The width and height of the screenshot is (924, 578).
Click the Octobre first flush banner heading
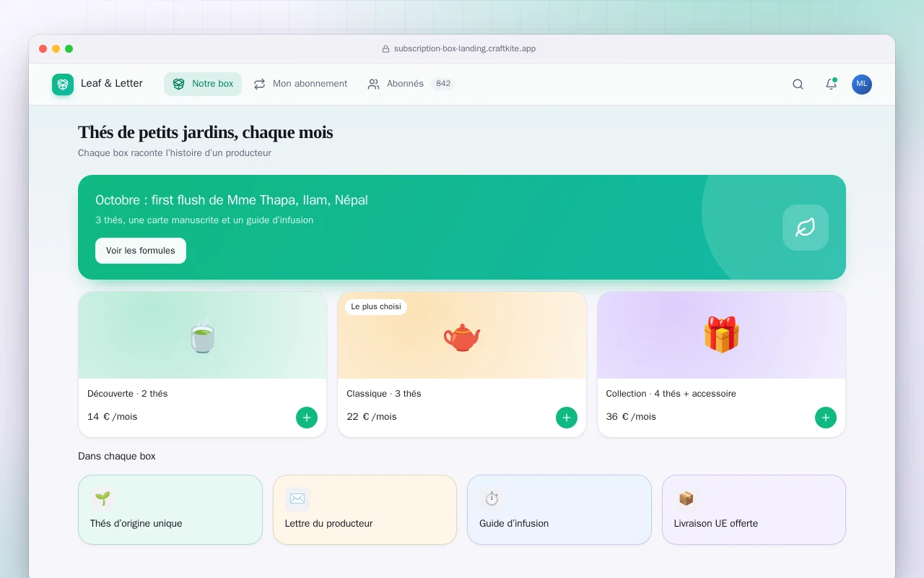click(232, 200)
